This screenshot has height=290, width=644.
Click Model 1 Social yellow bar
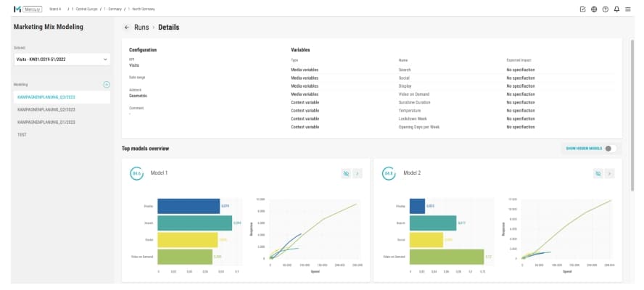(x=188, y=240)
